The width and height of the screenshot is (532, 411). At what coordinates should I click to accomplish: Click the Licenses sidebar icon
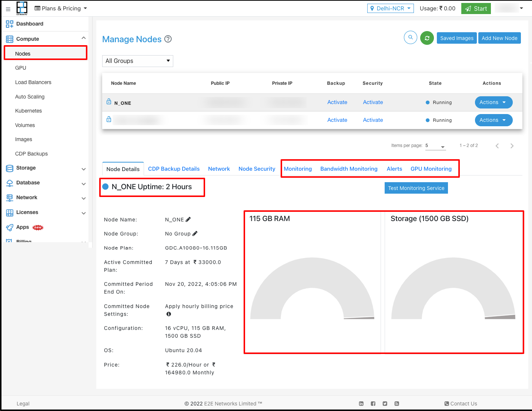(x=10, y=213)
